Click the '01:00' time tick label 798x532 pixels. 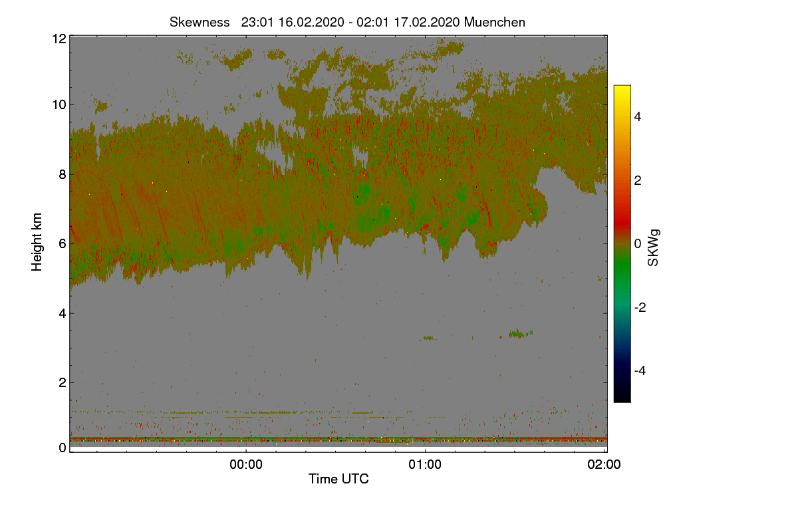pos(425,465)
